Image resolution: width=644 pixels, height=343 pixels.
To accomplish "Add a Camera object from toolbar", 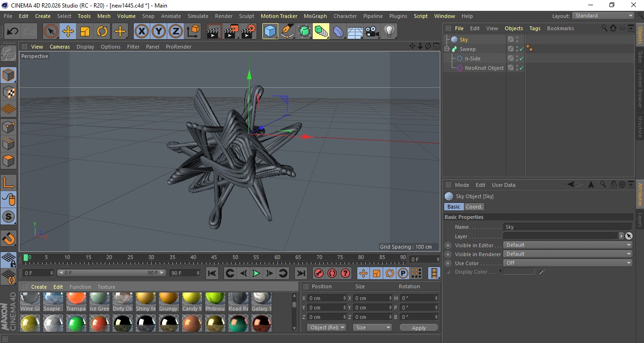I will click(x=372, y=32).
